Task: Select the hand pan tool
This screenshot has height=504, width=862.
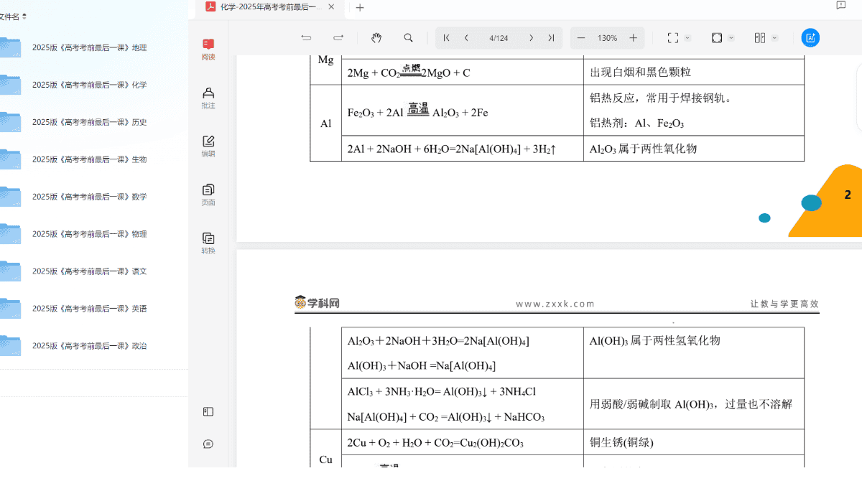Action: tap(376, 38)
